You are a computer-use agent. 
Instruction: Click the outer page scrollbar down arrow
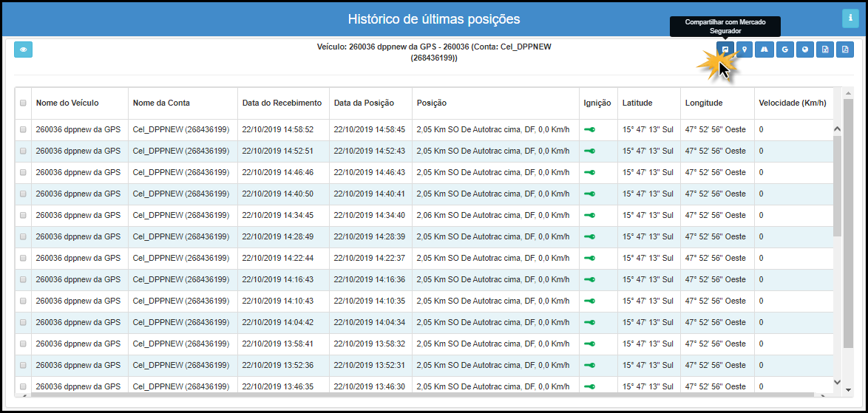pyautogui.click(x=850, y=390)
